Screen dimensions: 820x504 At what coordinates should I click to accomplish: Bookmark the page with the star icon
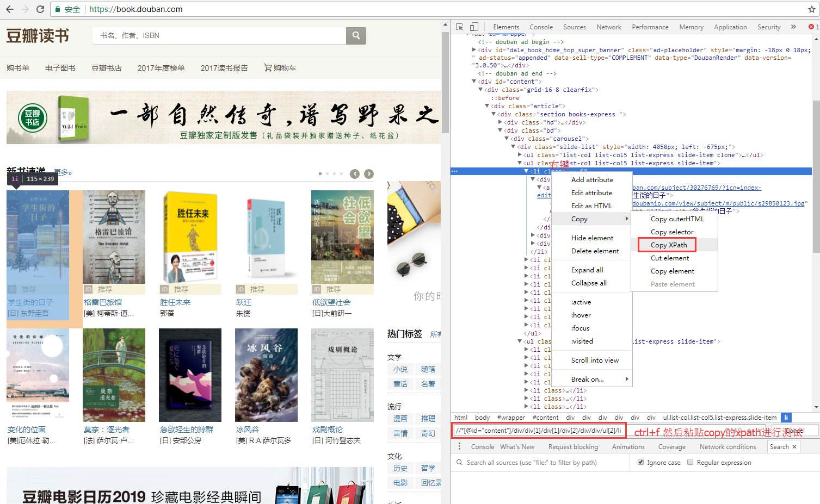[x=811, y=9]
